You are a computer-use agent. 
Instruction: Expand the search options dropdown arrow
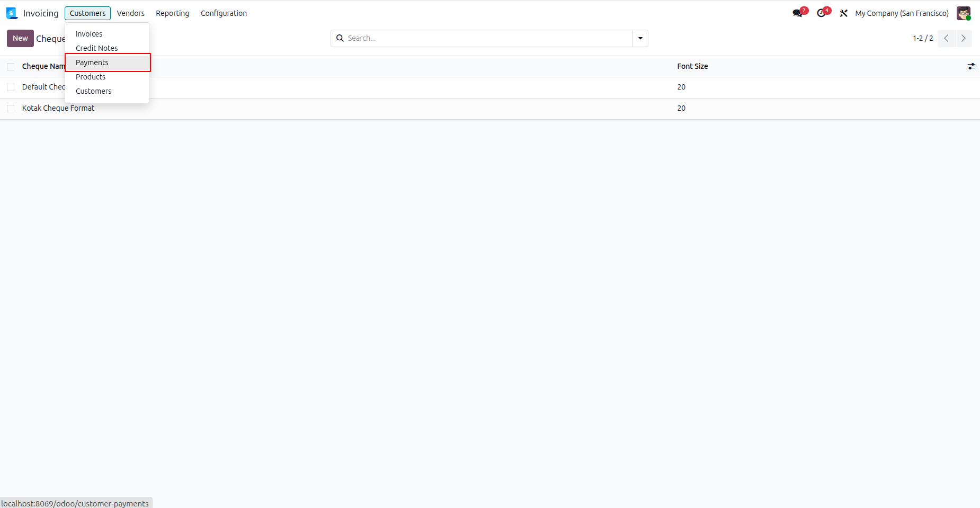pyautogui.click(x=640, y=38)
